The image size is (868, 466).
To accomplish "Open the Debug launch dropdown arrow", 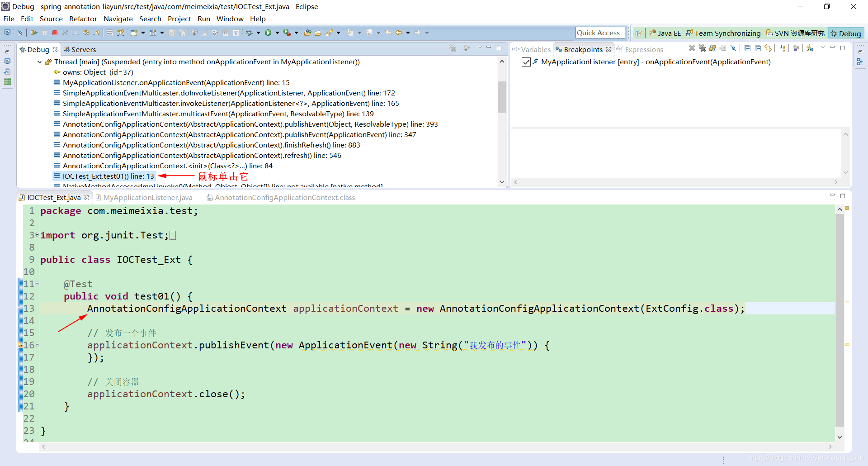I will click(258, 33).
